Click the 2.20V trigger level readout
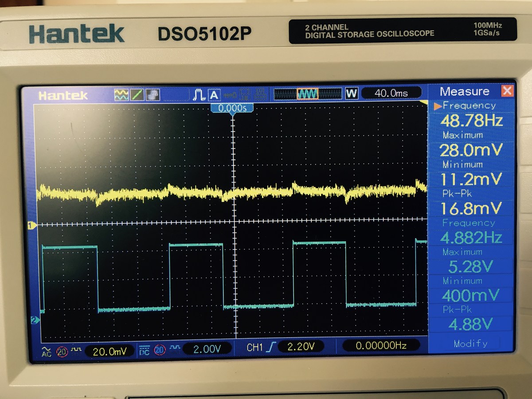The image size is (532, 399). click(300, 347)
